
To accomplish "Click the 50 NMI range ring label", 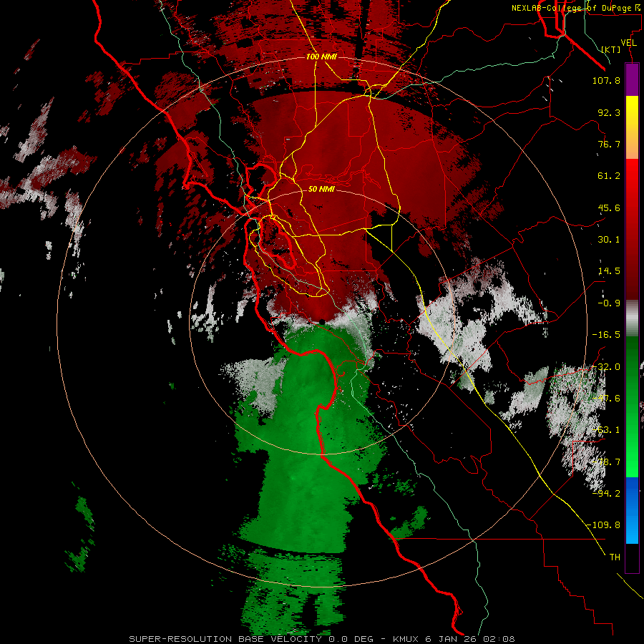I will pos(321,189).
